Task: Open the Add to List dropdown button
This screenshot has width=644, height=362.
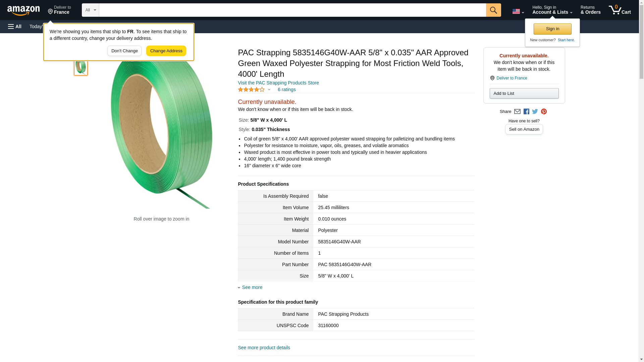Action: pyautogui.click(x=524, y=94)
